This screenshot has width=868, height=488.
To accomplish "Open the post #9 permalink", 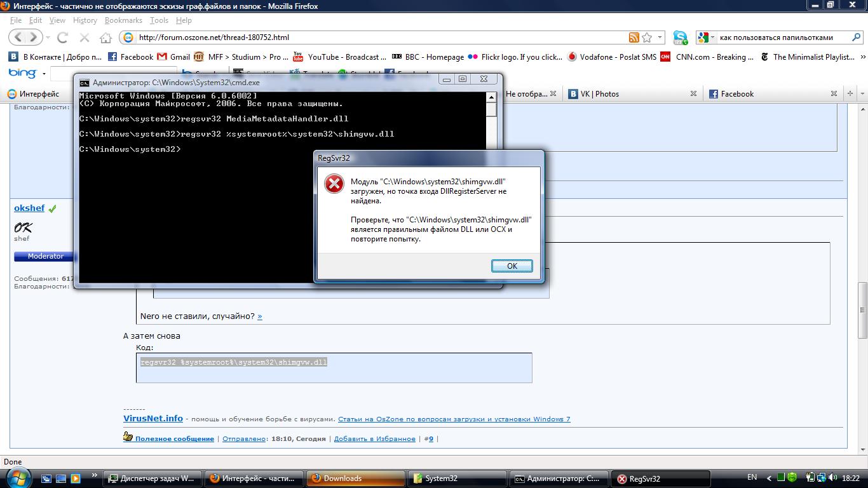I will click(x=430, y=438).
